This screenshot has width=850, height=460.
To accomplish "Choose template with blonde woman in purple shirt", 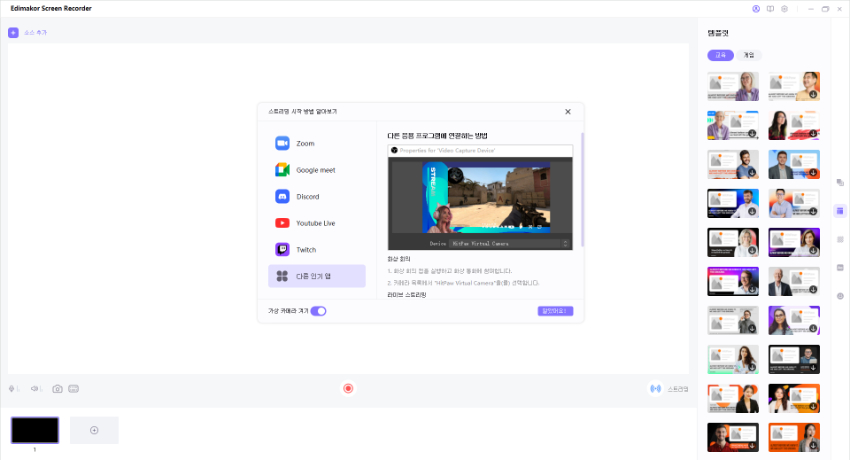I will point(733,86).
